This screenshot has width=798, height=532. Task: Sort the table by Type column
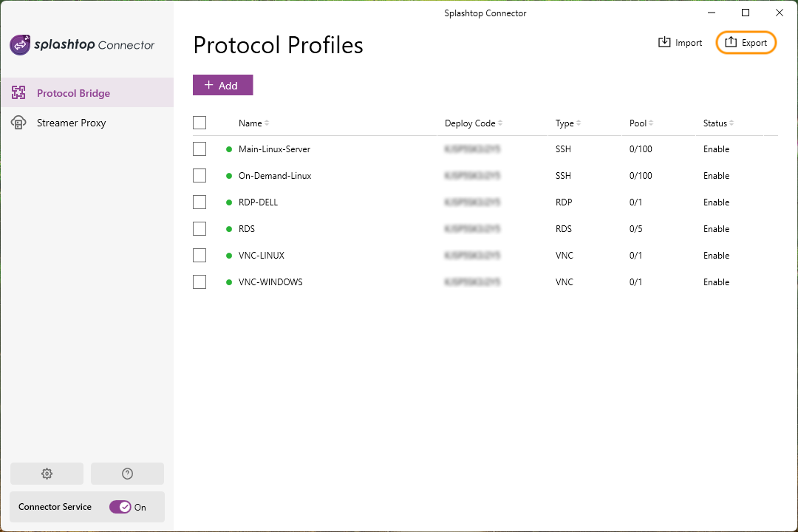568,123
